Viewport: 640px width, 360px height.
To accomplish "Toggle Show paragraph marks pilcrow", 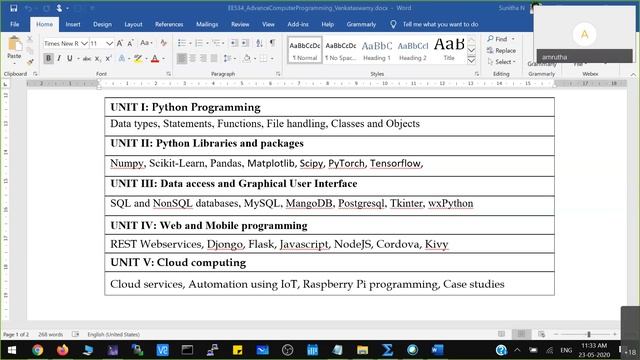I will tap(272, 43).
